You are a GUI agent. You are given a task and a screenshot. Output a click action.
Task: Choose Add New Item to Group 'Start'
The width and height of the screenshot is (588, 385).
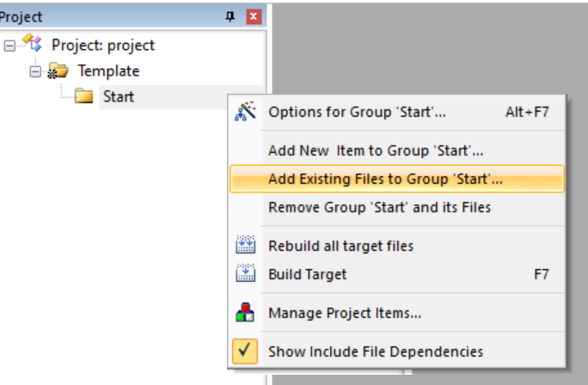pyautogui.click(x=397, y=150)
